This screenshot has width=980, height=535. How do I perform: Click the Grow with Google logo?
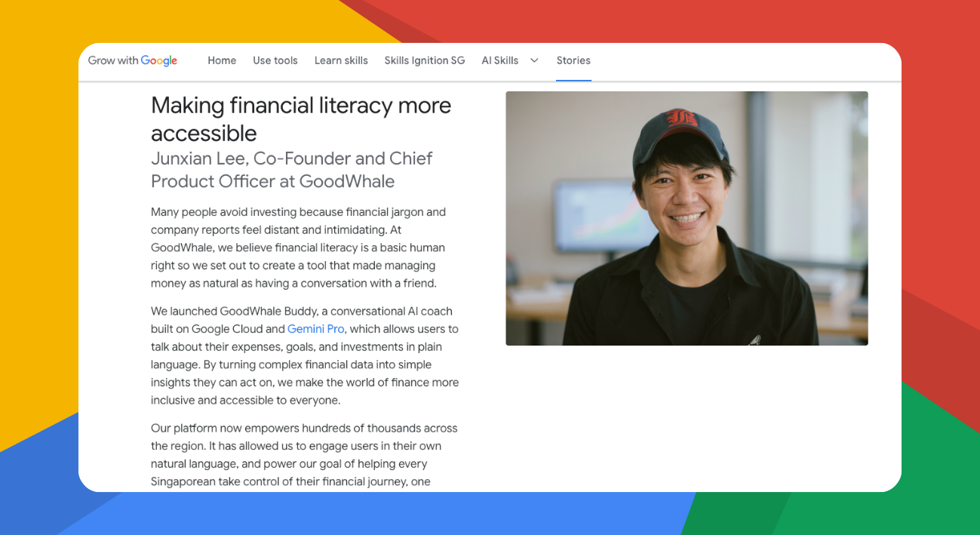[x=133, y=60]
